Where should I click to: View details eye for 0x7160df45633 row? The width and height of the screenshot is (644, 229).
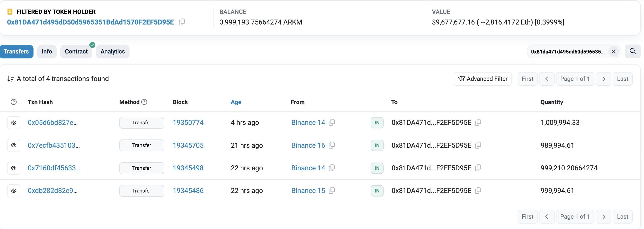tap(14, 168)
